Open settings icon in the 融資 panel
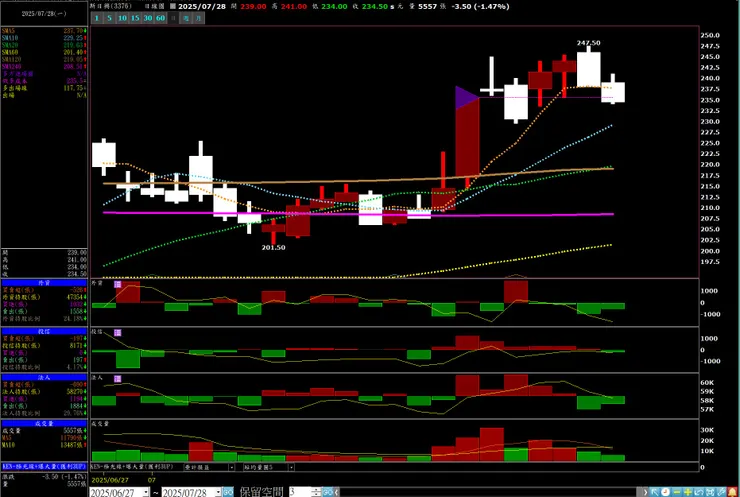 click(x=118, y=284)
